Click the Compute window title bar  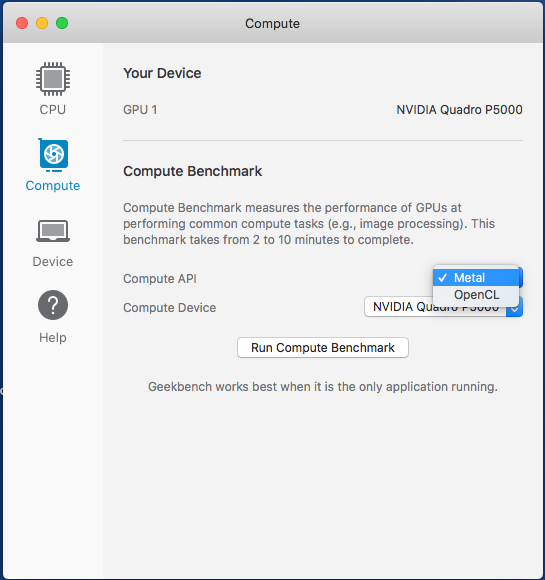(x=272, y=23)
